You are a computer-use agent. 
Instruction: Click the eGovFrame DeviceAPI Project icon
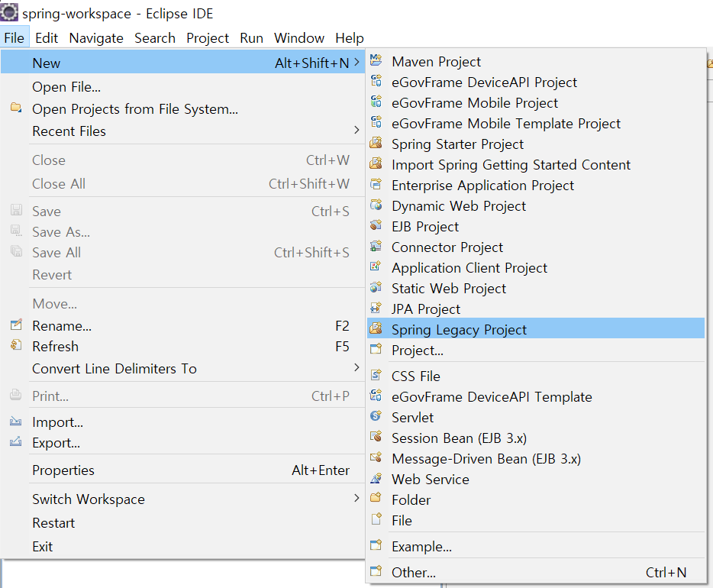point(376,81)
